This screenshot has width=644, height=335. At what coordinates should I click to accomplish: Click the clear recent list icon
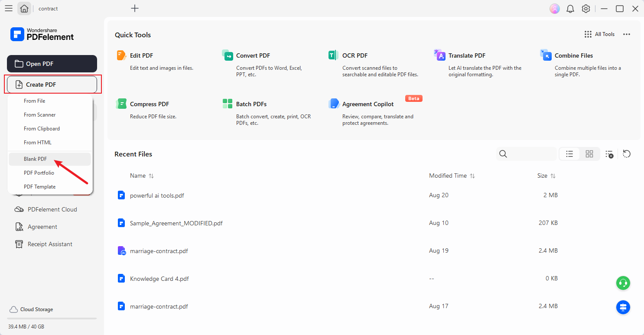pyautogui.click(x=609, y=154)
